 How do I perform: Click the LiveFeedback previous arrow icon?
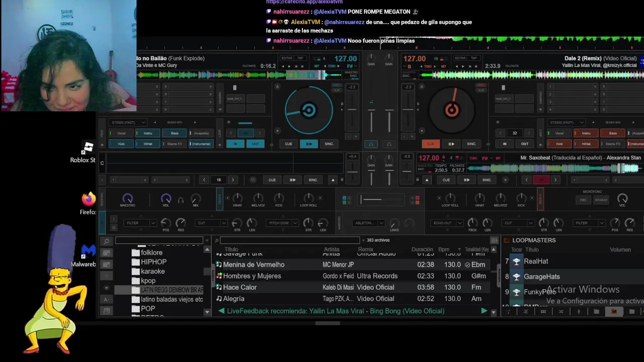[x=221, y=311]
